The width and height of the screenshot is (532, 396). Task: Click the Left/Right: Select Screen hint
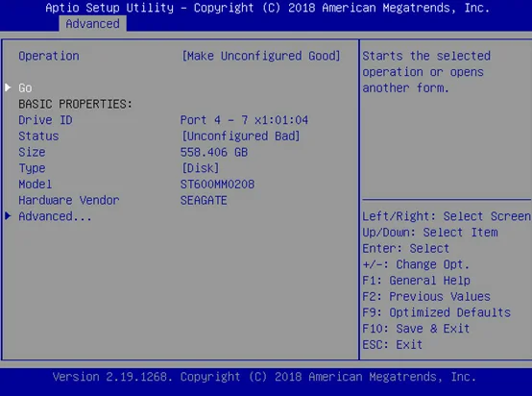447,216
